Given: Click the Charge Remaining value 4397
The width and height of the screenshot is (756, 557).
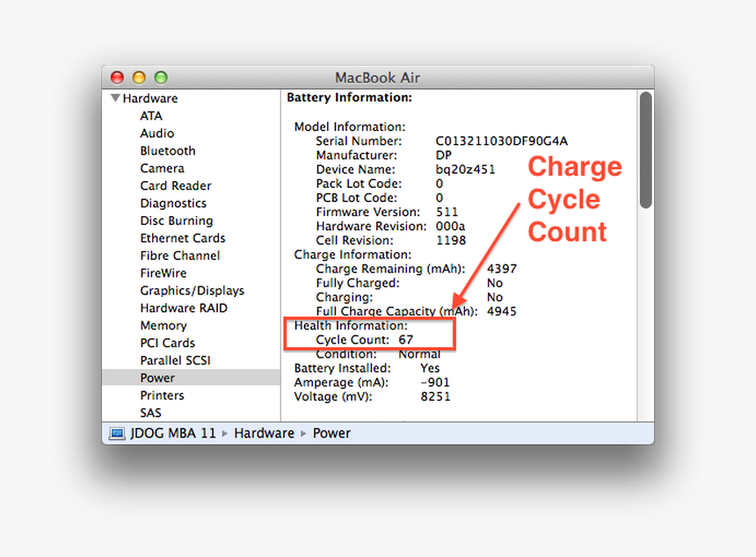Looking at the screenshot, I should 501,269.
